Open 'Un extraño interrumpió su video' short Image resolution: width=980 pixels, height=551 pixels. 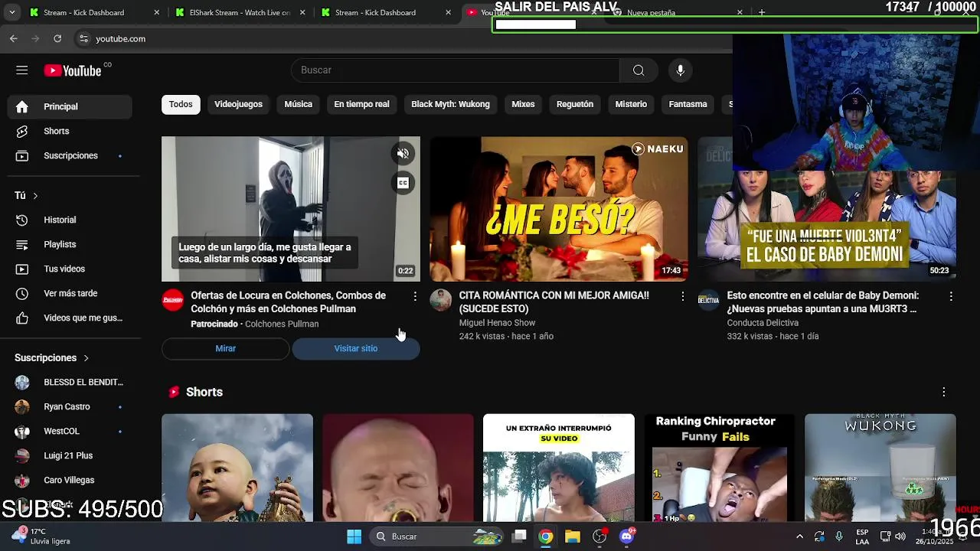click(559, 468)
